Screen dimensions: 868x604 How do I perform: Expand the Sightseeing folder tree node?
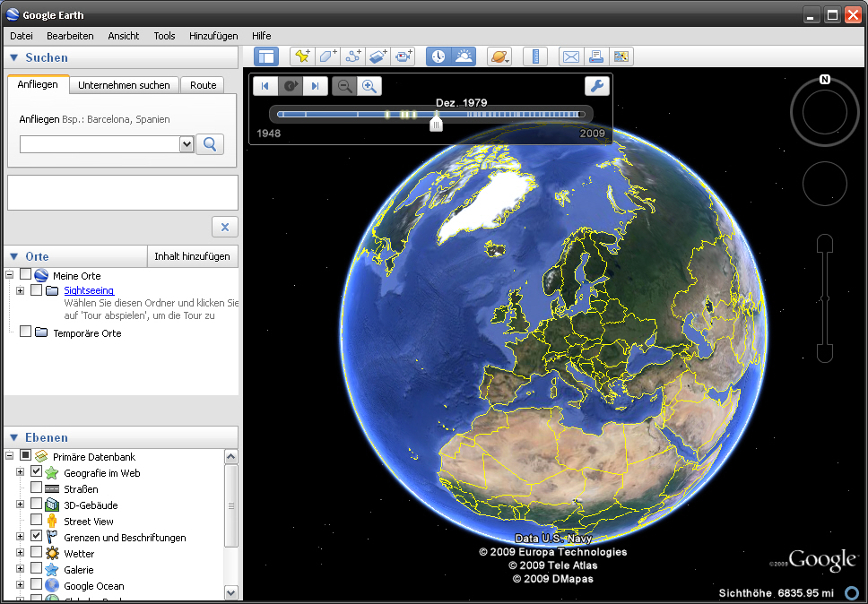pos(21,290)
